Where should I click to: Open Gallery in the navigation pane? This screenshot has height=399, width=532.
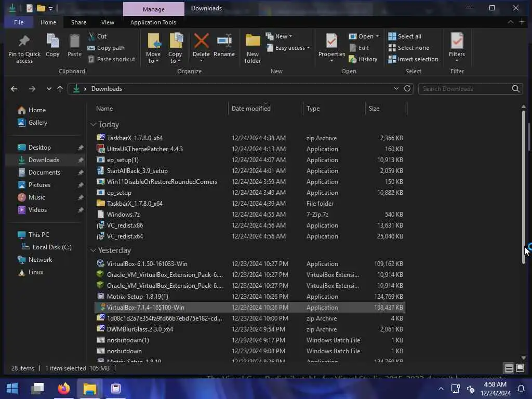[37, 123]
